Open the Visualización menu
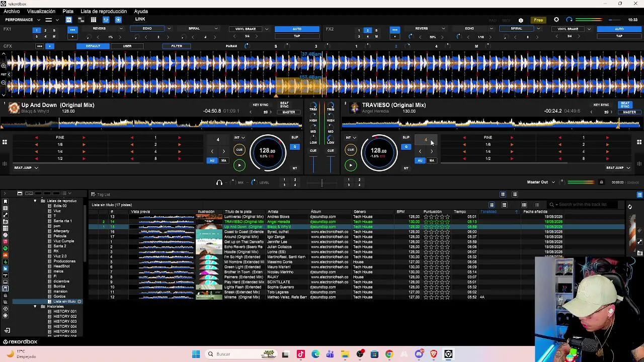This screenshot has width=644, height=362. [x=41, y=12]
